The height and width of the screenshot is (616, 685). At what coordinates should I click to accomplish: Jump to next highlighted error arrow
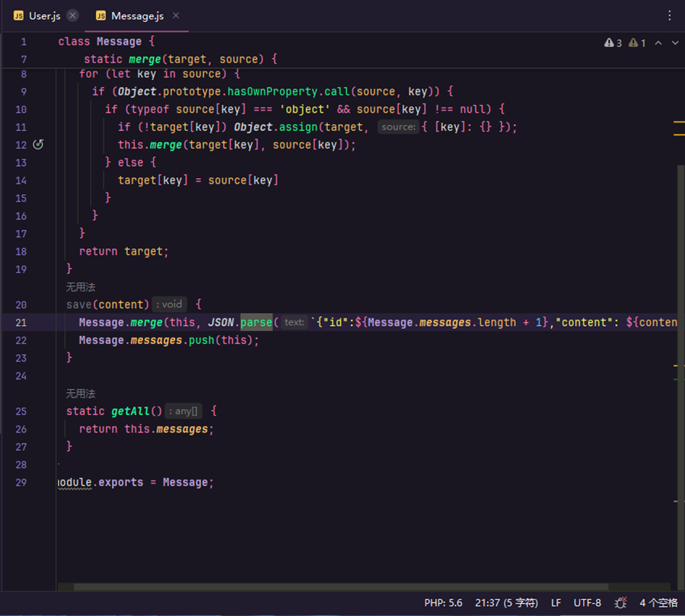[675, 43]
